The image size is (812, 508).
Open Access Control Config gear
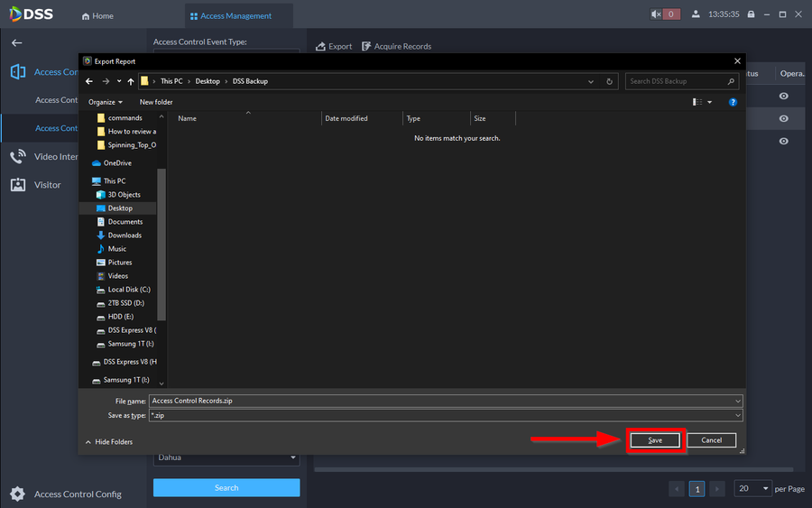click(17, 494)
